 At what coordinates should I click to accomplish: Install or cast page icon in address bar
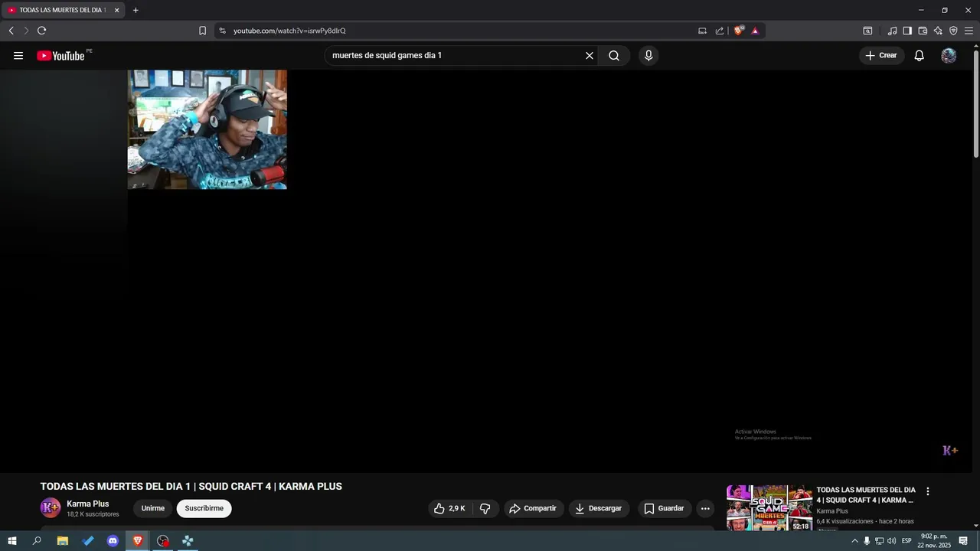coord(702,31)
